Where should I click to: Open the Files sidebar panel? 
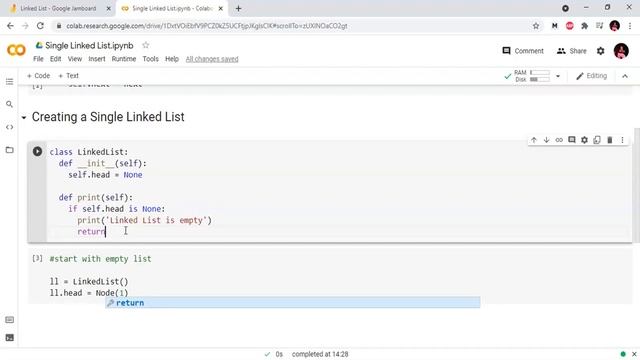(x=9, y=150)
